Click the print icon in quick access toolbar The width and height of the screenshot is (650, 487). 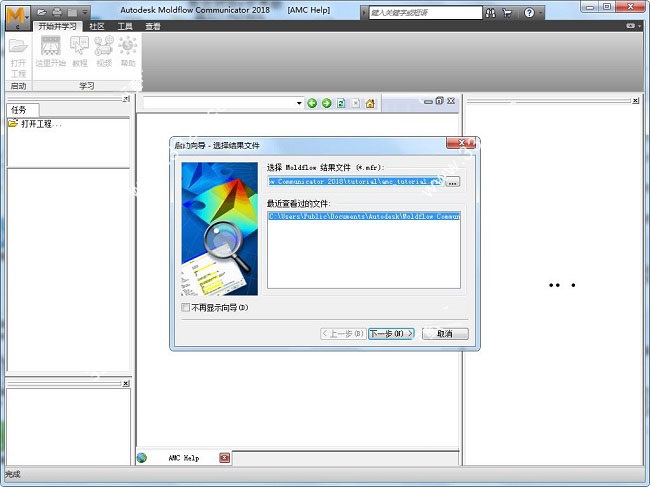57,12
